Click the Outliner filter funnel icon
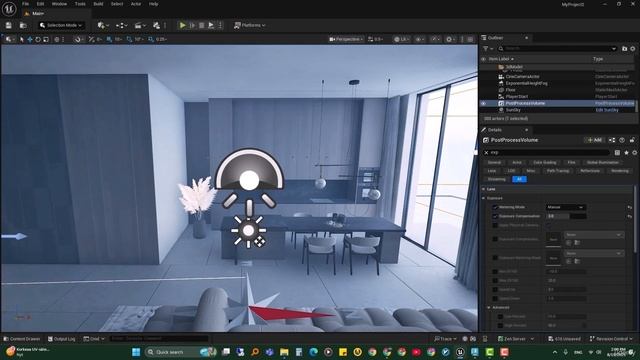The height and width of the screenshot is (360, 640). [487, 49]
